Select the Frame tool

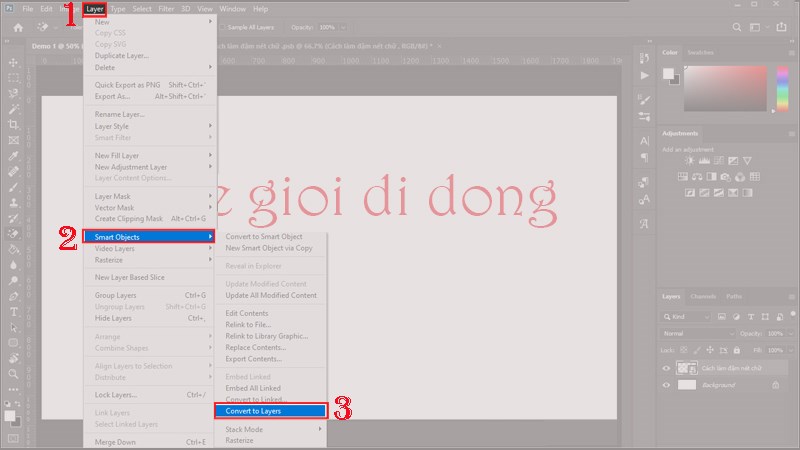click(14, 140)
